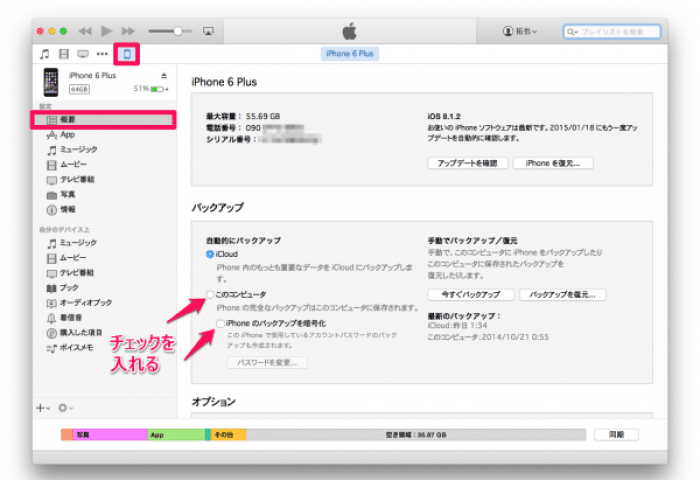Select iCloud backup radio button

tap(210, 254)
